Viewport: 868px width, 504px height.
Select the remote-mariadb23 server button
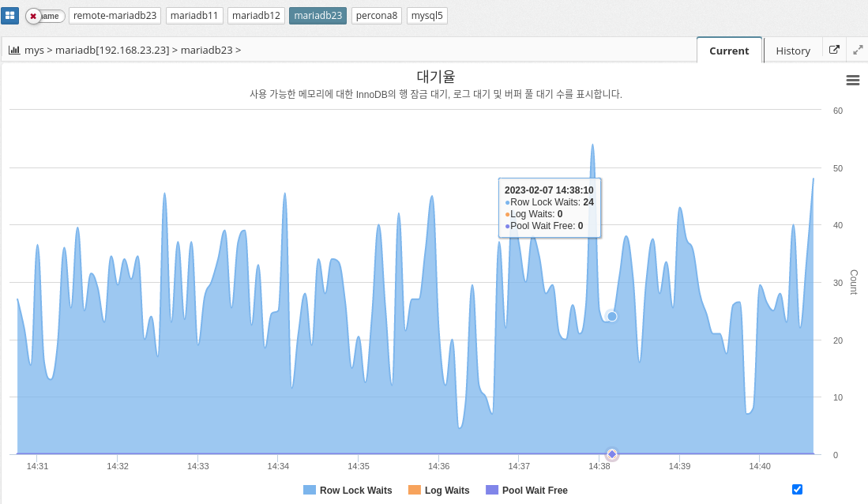[x=115, y=16]
